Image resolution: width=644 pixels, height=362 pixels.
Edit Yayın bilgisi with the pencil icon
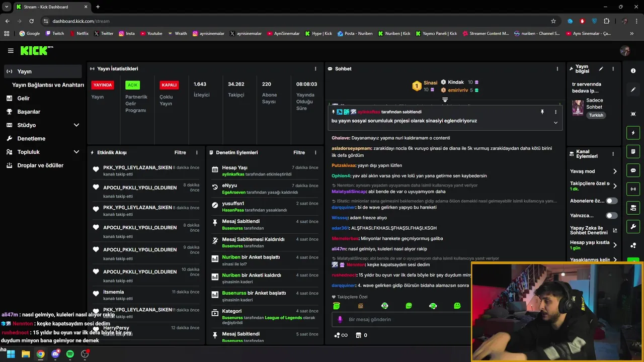click(601, 69)
